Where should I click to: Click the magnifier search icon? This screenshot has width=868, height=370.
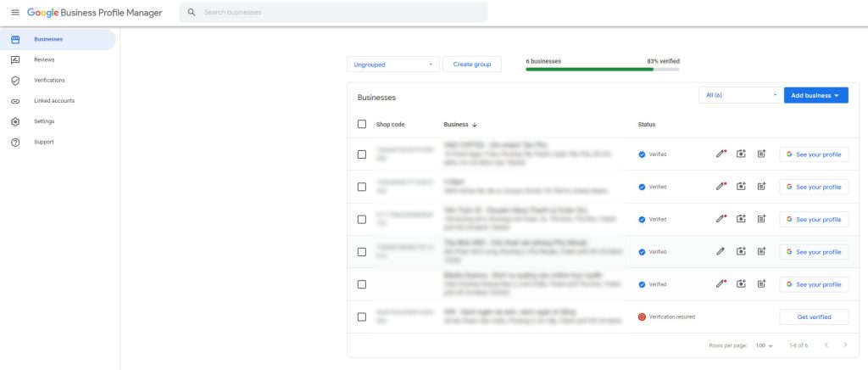[192, 12]
